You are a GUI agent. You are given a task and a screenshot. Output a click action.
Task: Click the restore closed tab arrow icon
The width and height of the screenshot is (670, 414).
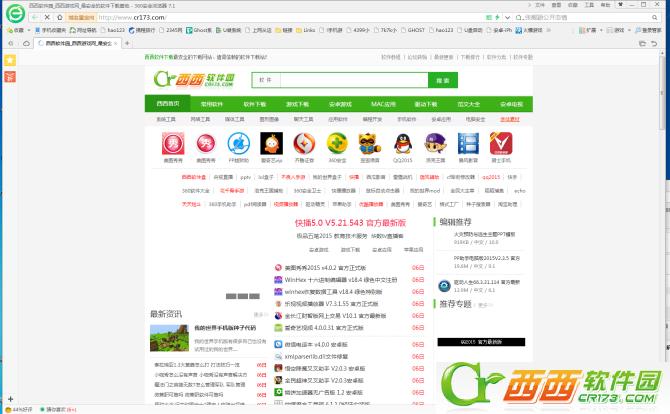coord(654,44)
